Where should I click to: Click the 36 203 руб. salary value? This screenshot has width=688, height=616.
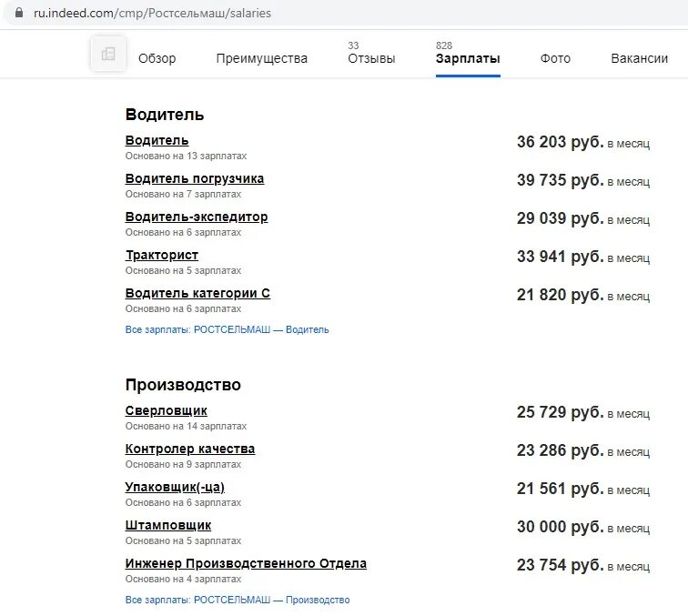coord(561,142)
